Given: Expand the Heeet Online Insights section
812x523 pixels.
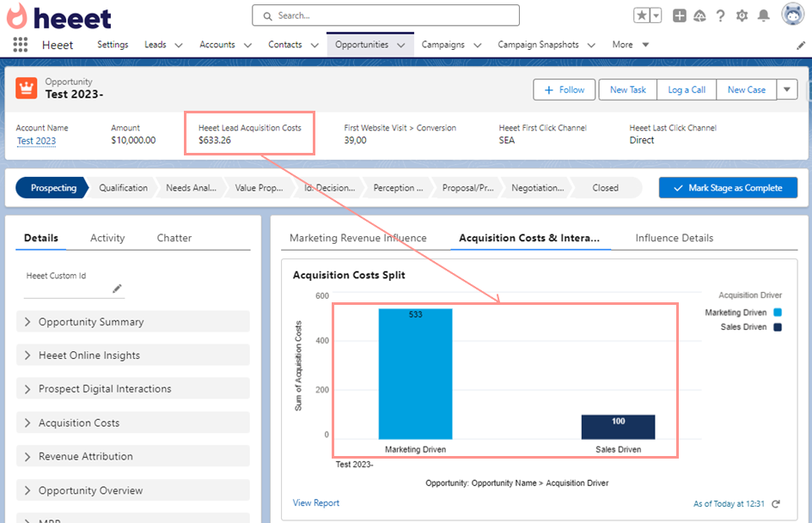Looking at the screenshot, I should pos(133,356).
